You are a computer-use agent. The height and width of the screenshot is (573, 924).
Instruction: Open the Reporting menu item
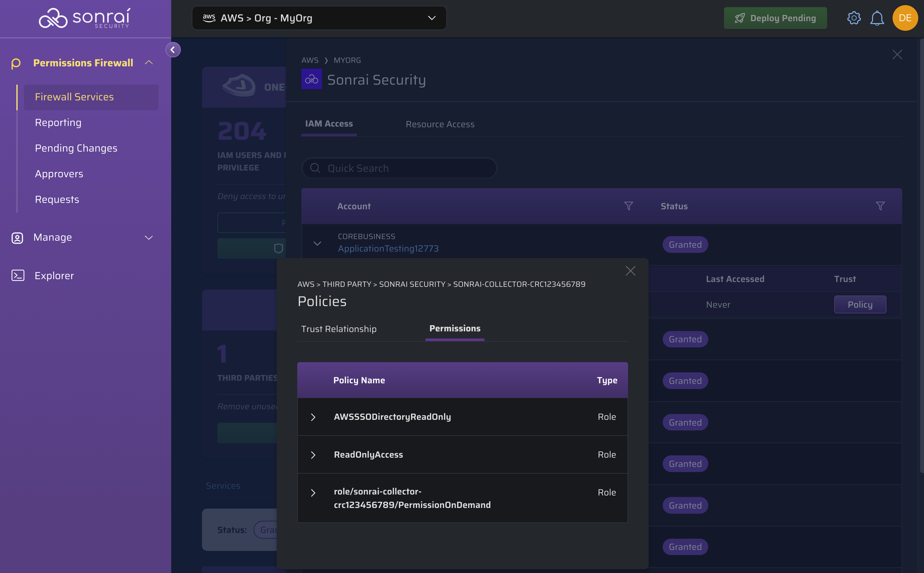click(58, 122)
